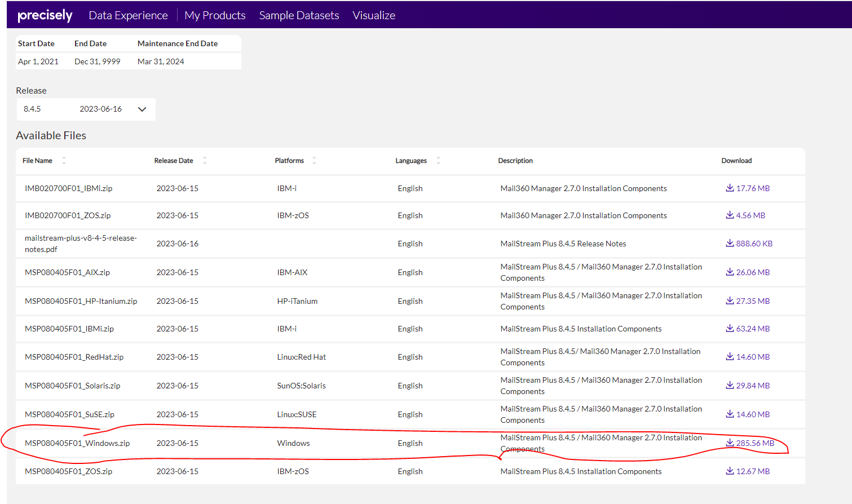The width and height of the screenshot is (852, 504).
Task: Select file name MSP080405F01_SuSE.zip
Action: point(69,414)
